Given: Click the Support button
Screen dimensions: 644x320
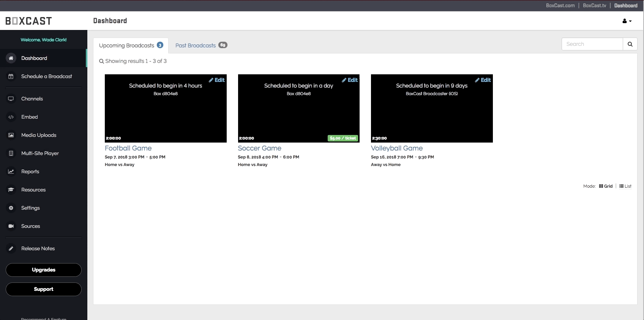Looking at the screenshot, I should pyautogui.click(x=44, y=289).
